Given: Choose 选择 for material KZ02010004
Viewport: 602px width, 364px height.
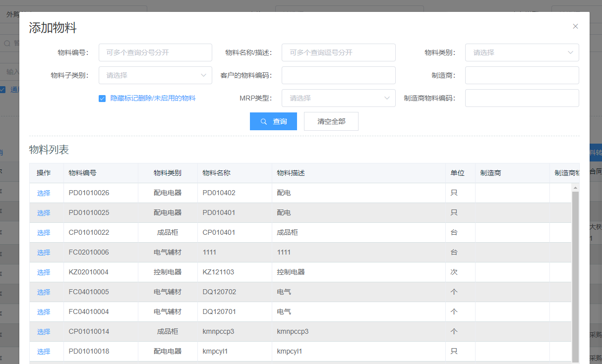Looking at the screenshot, I should click(44, 272).
